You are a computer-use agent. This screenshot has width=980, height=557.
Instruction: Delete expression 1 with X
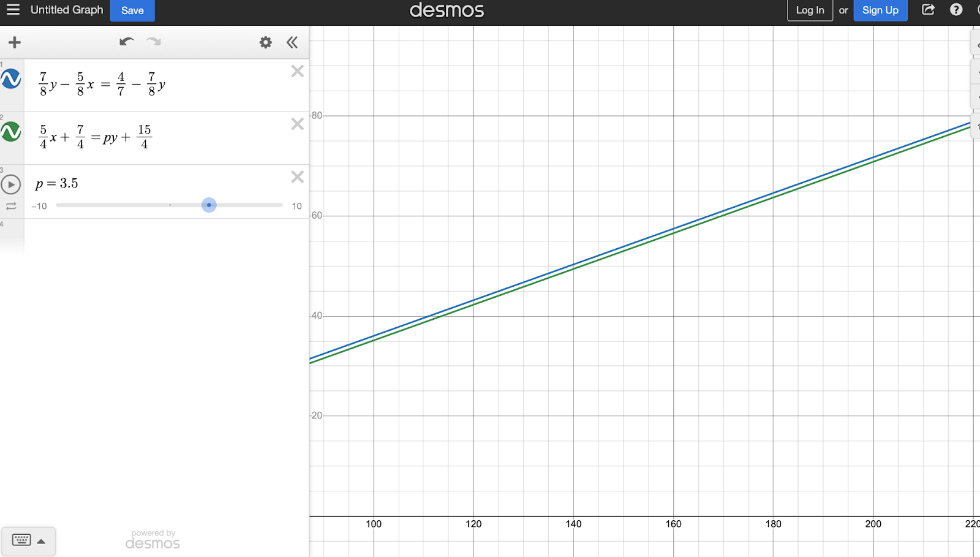(297, 71)
